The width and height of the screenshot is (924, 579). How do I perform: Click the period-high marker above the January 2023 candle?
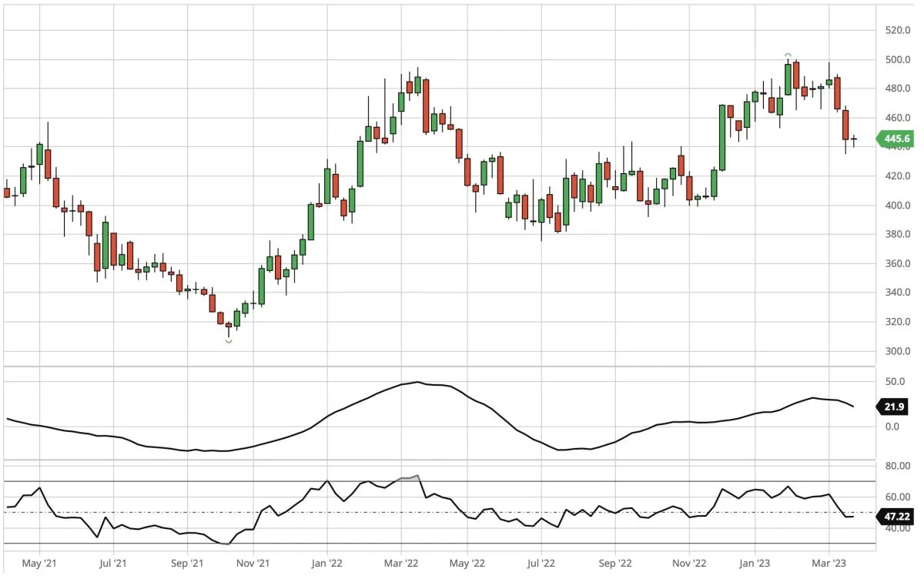[788, 55]
